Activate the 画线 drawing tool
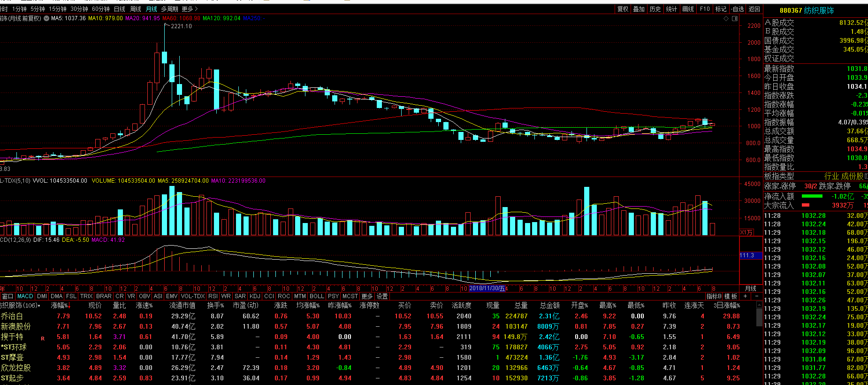The height and width of the screenshot is (385, 868). coord(688,9)
